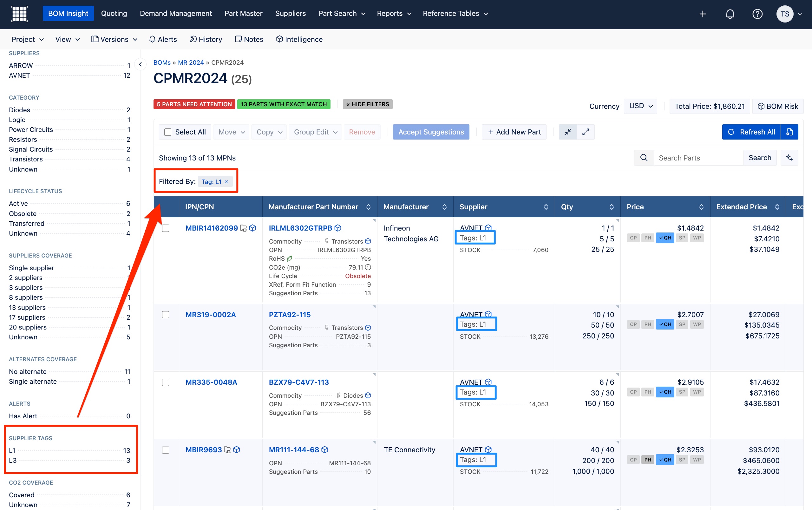Viewport: 812px width, 510px height.
Task: Open Demand Management tab
Action: pos(176,14)
